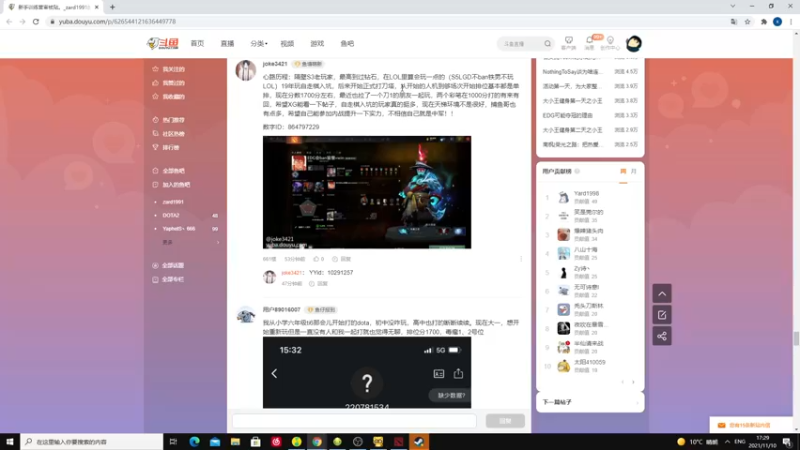Open the DOTA2 group in sidebar
800x450 pixels.
(x=171, y=215)
